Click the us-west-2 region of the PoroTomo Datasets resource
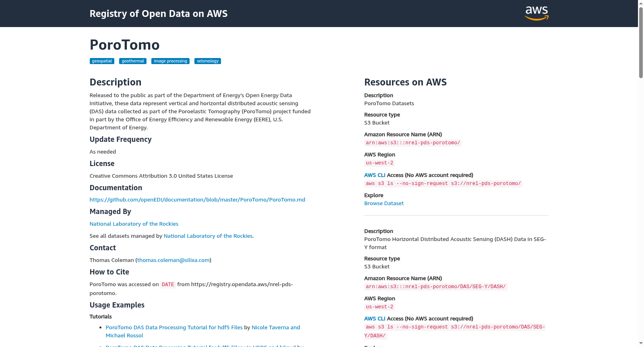This screenshot has width=644, height=347. 380,163
